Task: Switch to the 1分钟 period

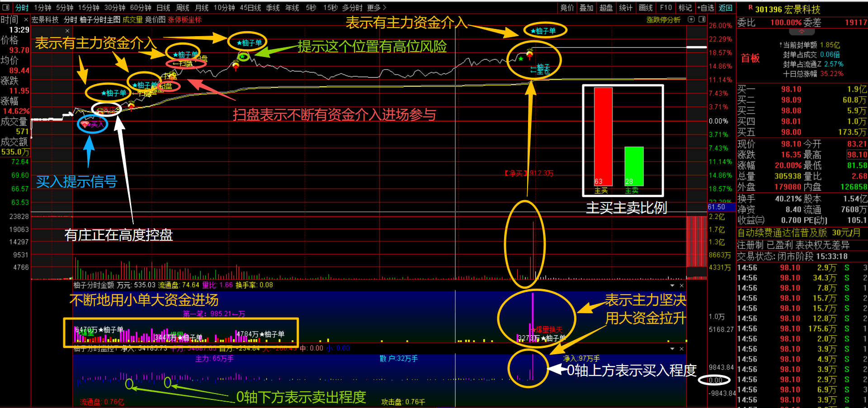Action: 42,8
